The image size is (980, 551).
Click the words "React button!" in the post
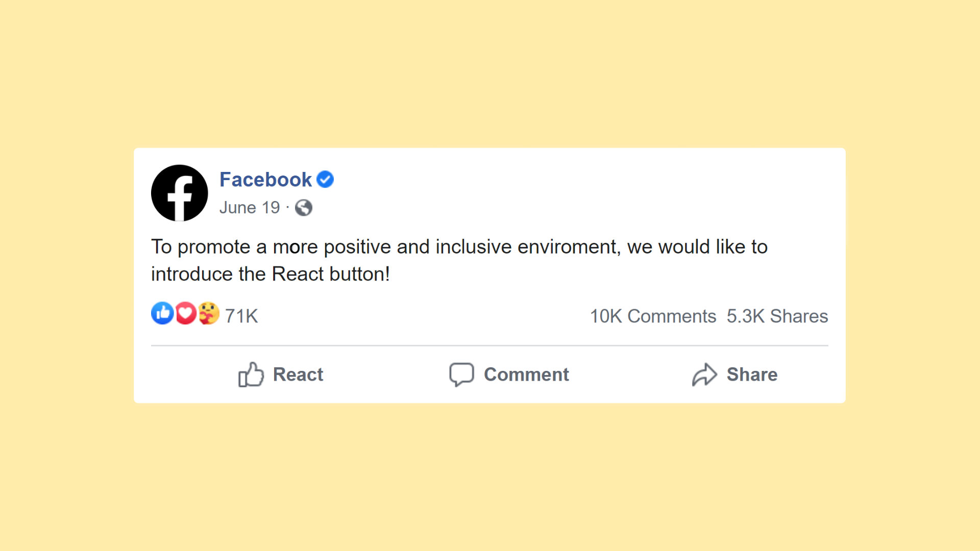[x=331, y=274]
